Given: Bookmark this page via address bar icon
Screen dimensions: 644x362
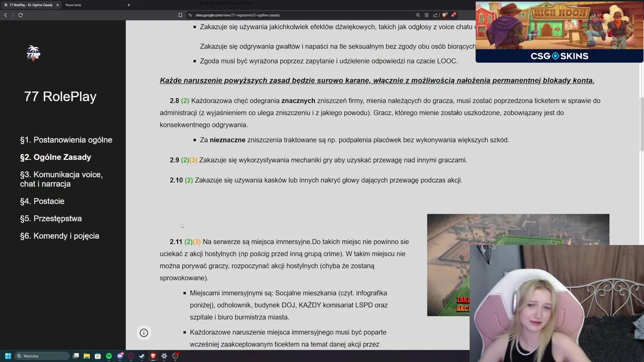Looking at the screenshot, I should coord(180,15).
